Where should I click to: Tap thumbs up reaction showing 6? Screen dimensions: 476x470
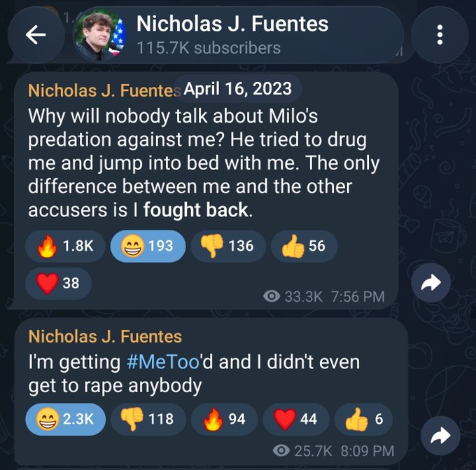363,420
